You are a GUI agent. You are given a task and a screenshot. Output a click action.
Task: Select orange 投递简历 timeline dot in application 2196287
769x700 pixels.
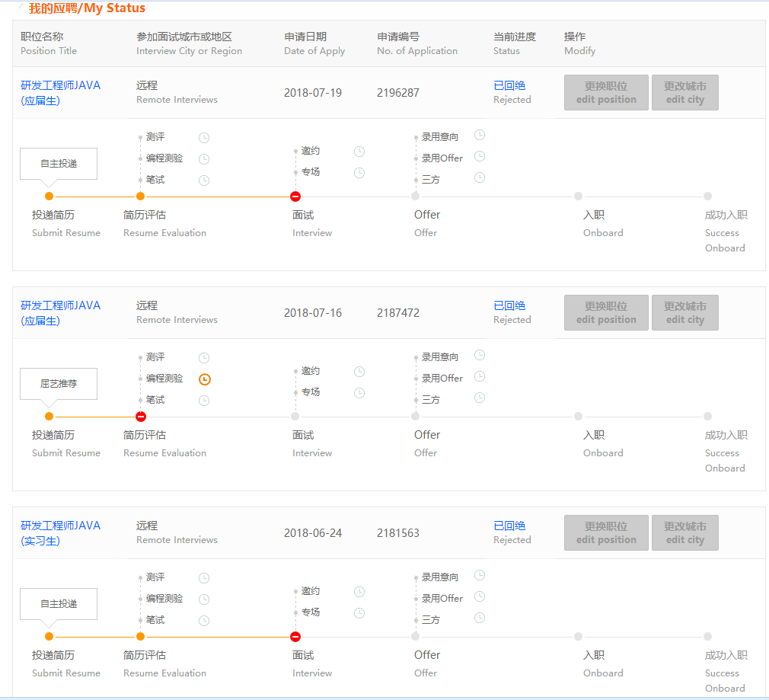tap(49, 197)
